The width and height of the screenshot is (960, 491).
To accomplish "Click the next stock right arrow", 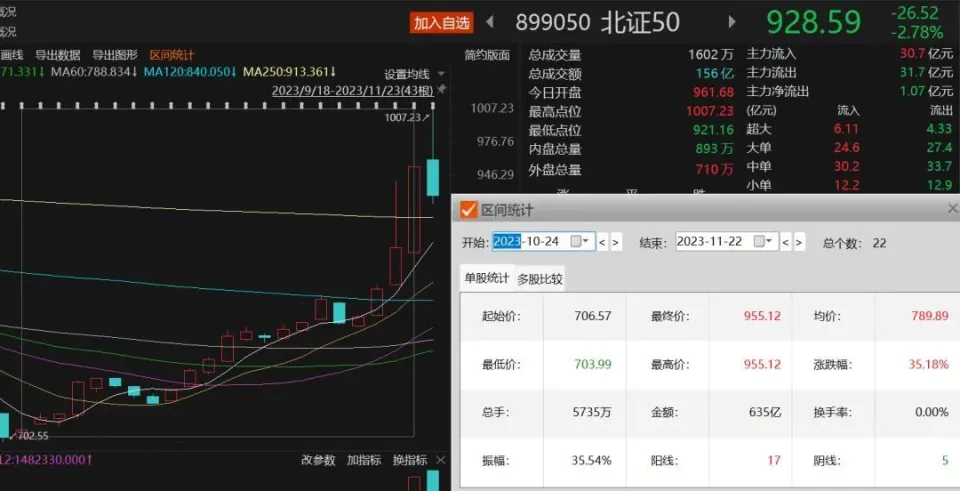I will [733, 22].
